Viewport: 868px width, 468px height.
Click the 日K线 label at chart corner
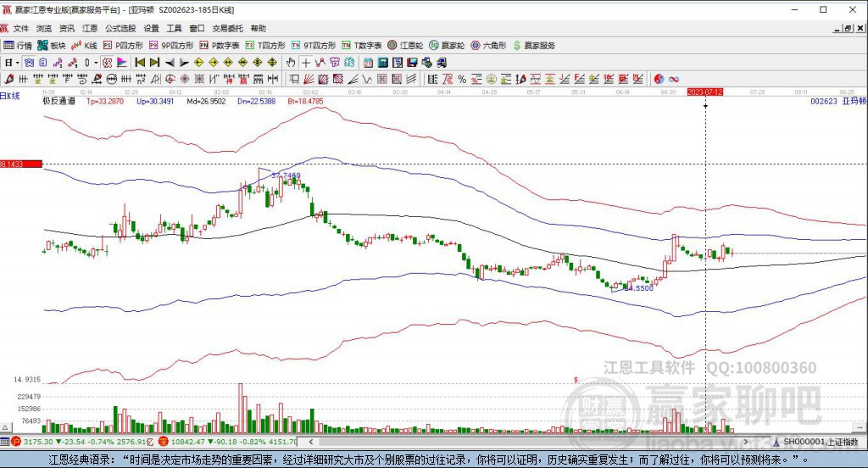click(x=10, y=96)
